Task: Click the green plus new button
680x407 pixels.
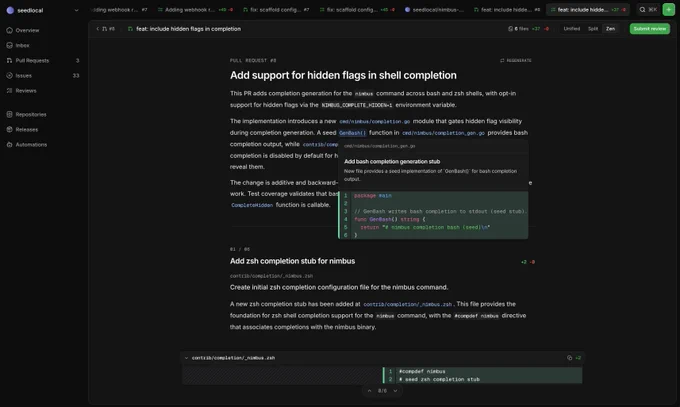Action: coord(669,10)
